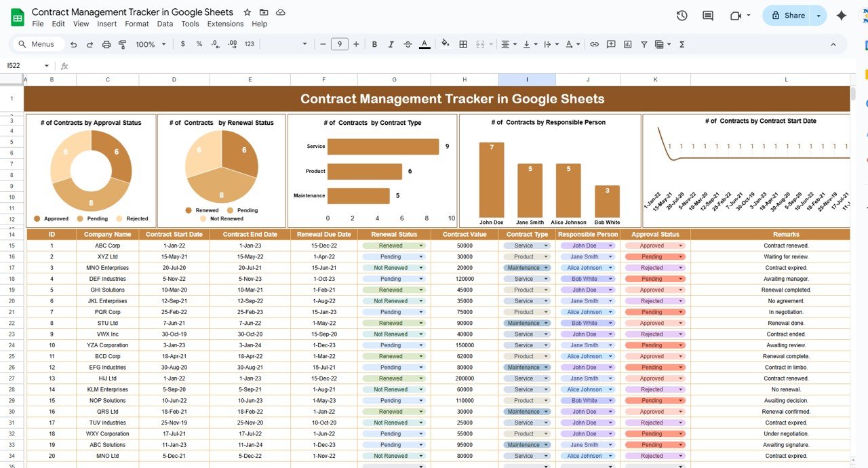Open comments panel icon
The image size is (868, 468).
(708, 16)
